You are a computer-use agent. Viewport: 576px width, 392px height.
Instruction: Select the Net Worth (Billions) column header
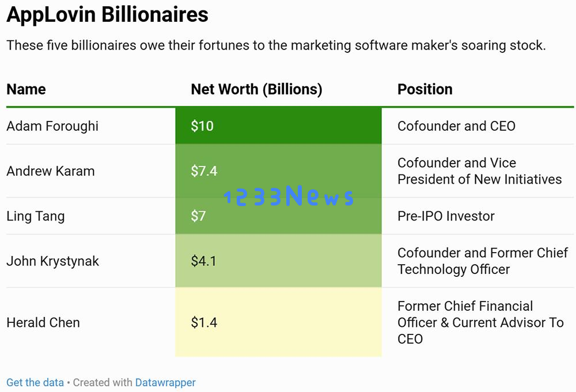256,89
